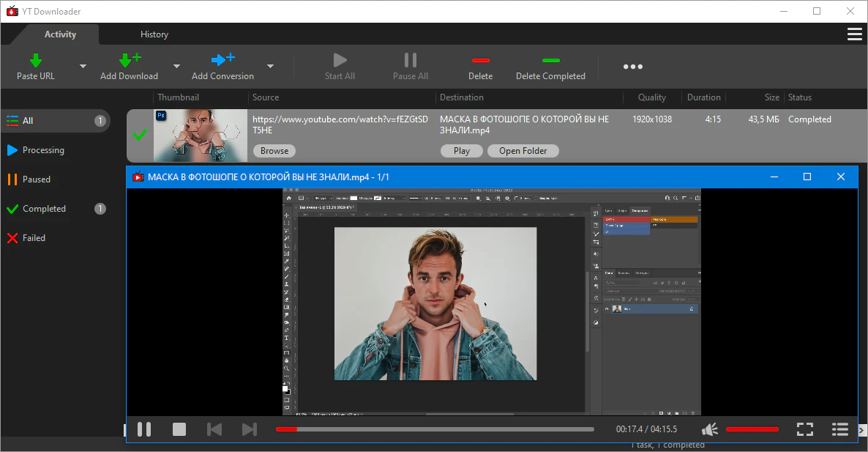Toggle fullscreen mode in the player
The width and height of the screenshot is (868, 452).
(x=804, y=429)
